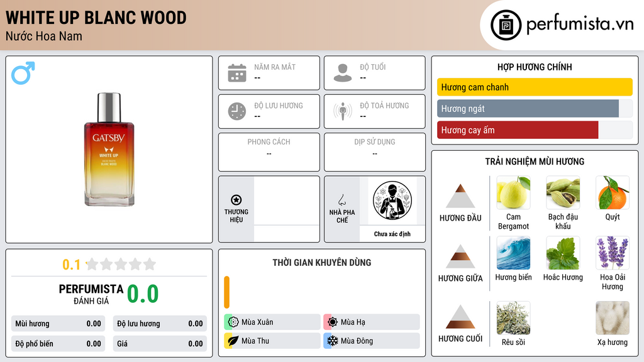Viewport: 644px width, 362px height.
Task: Click the Dịp sử dụng info card
Action: [x=375, y=152]
